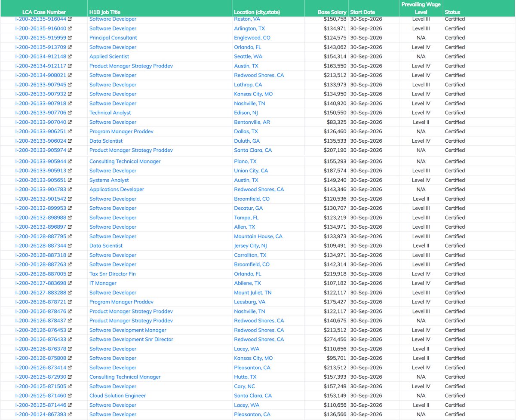Viewport: 516px width, 420px height.
Task: Open the Tax Snr Director Fin link
Action: coord(113,274)
